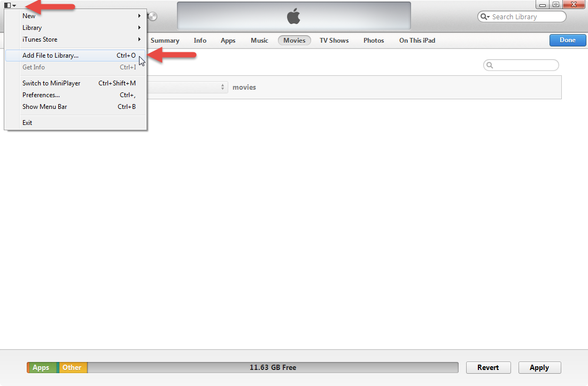Click the magnifier icon in the movies filter box
Screen dimensions: 588x386
coord(490,65)
